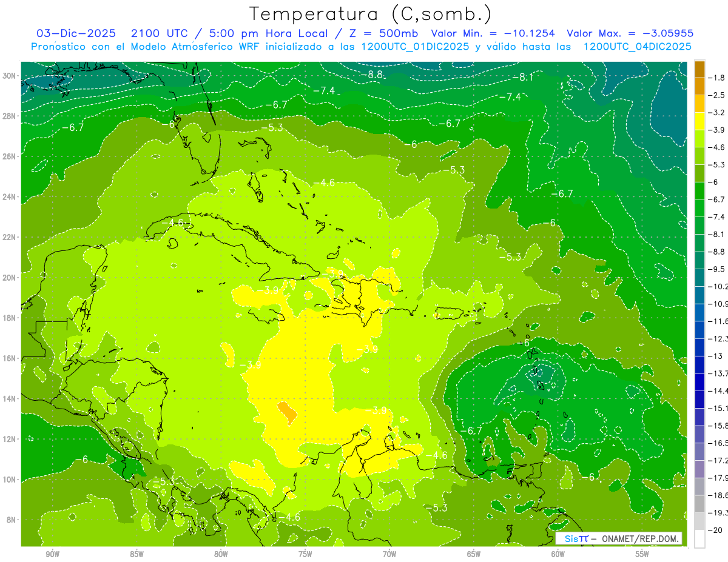
Task: Click the -17.9 label on the color scale
Action: click(718, 478)
